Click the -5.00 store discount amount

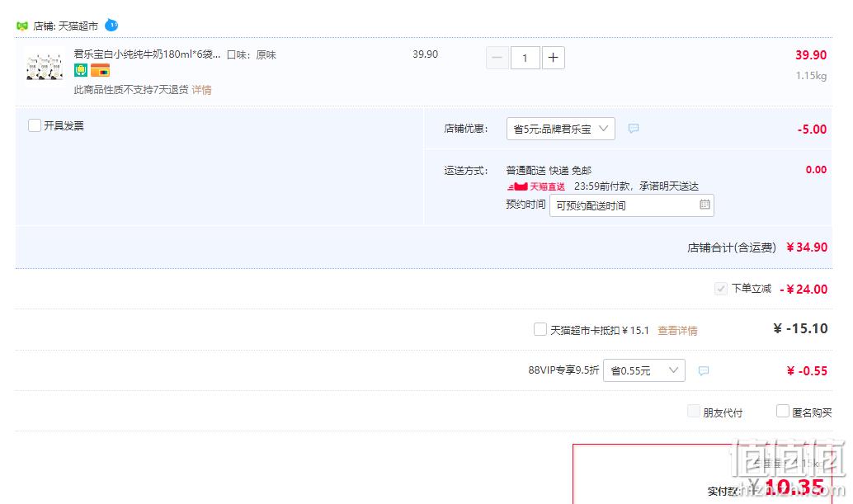[812, 130]
